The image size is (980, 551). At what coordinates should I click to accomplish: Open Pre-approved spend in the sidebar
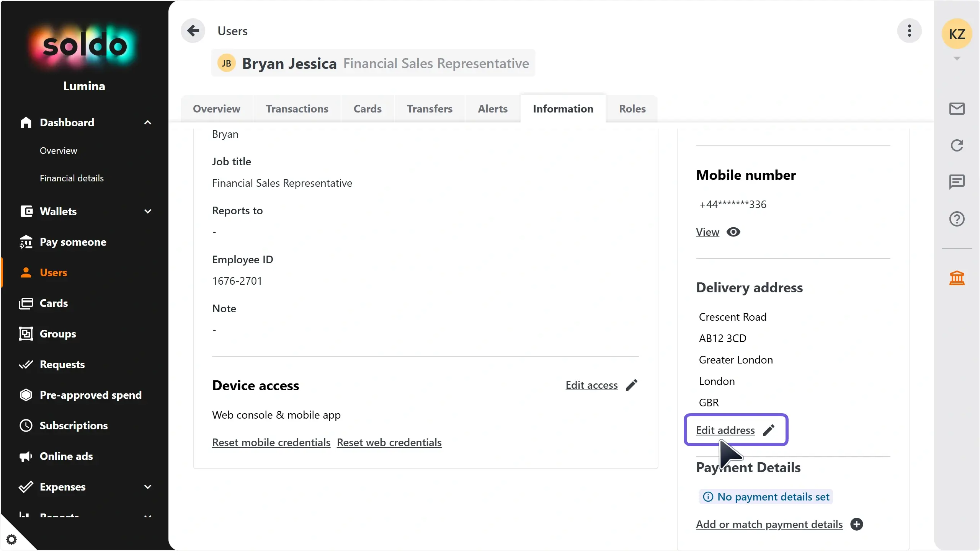point(90,395)
